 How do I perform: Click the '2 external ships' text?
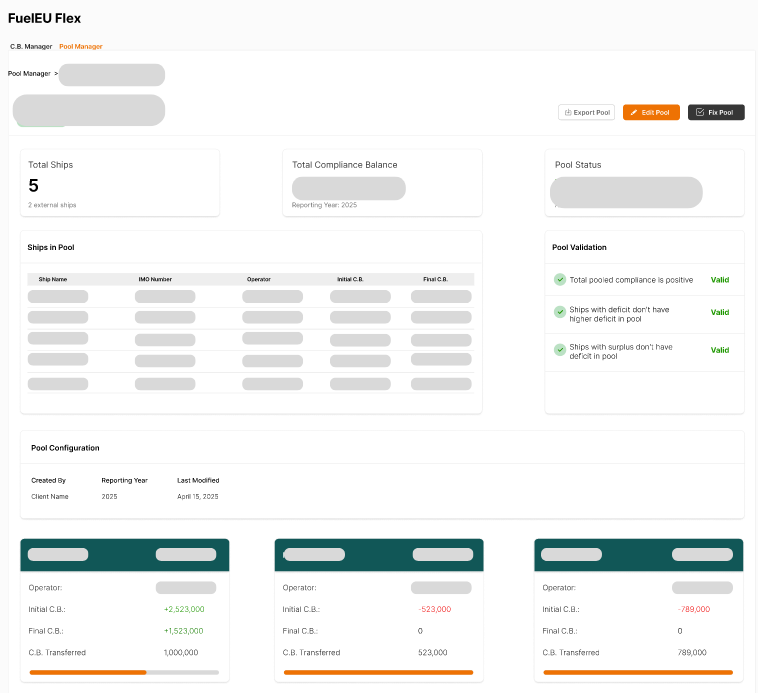(52, 205)
